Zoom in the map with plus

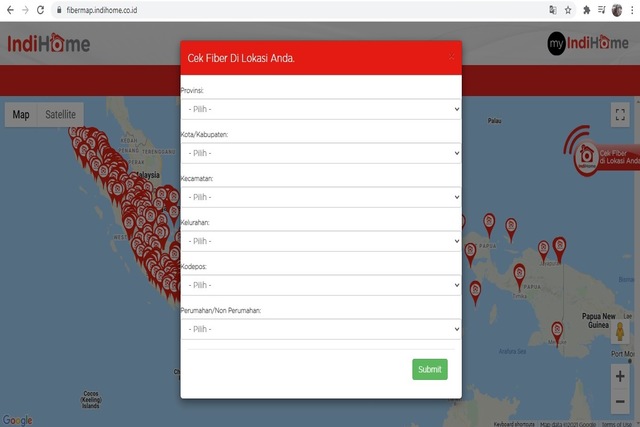620,376
